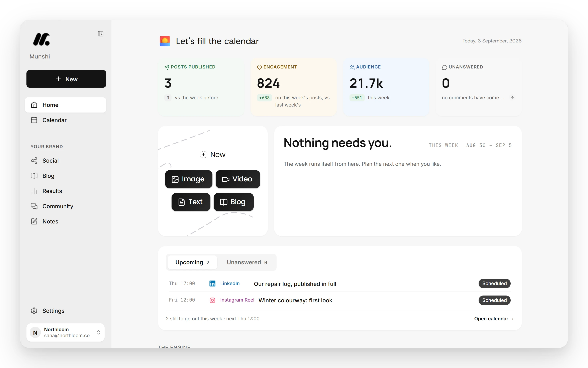Open post 'Winter colourway: first look'
Viewport: 588px width, 368px height.
[x=295, y=300]
